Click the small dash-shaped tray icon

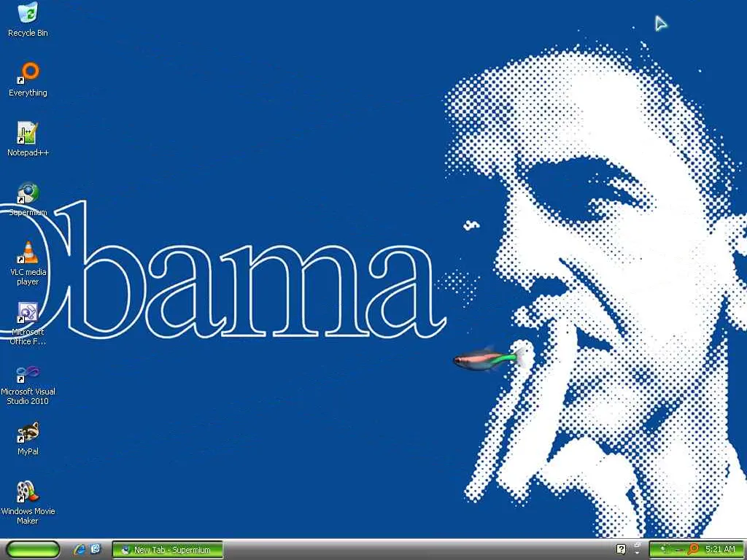click(x=679, y=550)
